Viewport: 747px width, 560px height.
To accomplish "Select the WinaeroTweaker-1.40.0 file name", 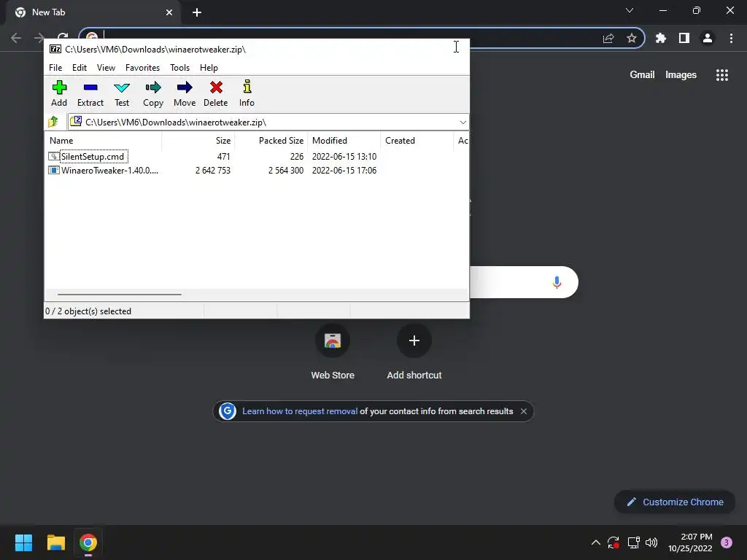I will tap(109, 170).
